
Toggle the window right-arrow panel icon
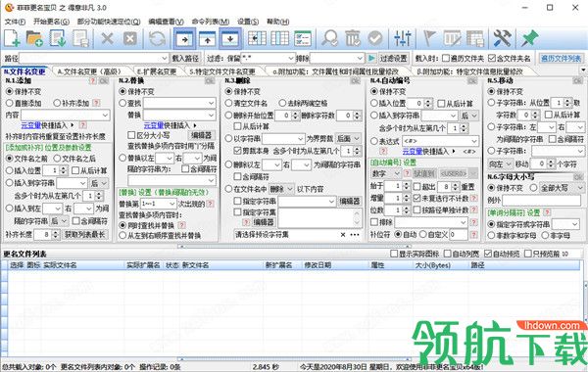(184, 38)
